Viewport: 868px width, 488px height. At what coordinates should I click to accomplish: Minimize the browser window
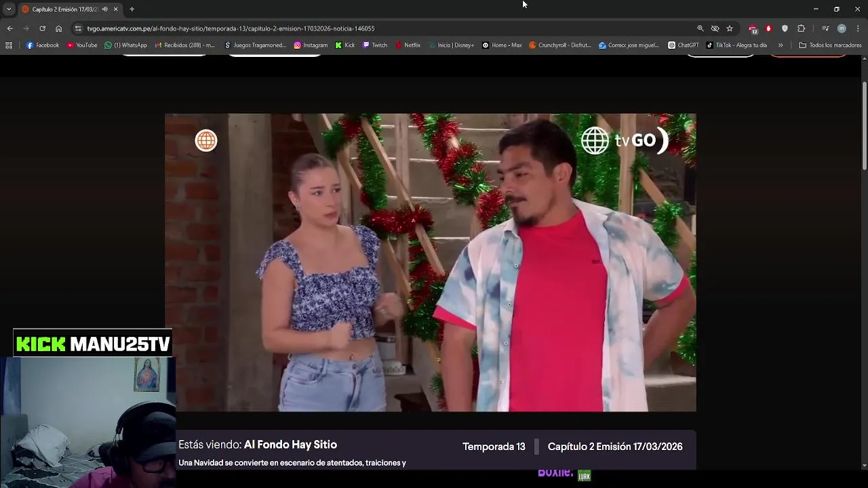[x=816, y=9]
